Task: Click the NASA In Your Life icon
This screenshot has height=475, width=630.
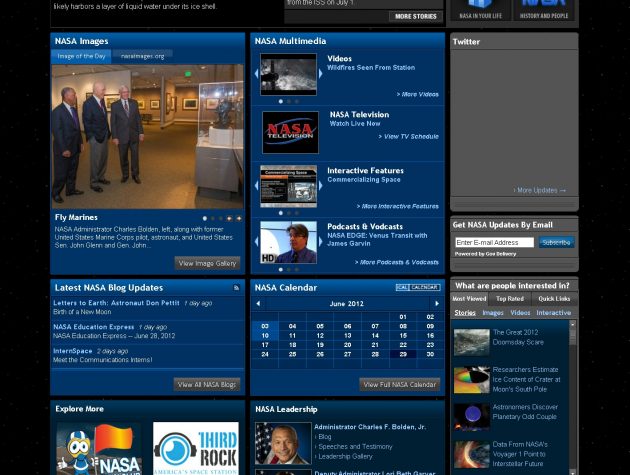Action: coord(481,10)
